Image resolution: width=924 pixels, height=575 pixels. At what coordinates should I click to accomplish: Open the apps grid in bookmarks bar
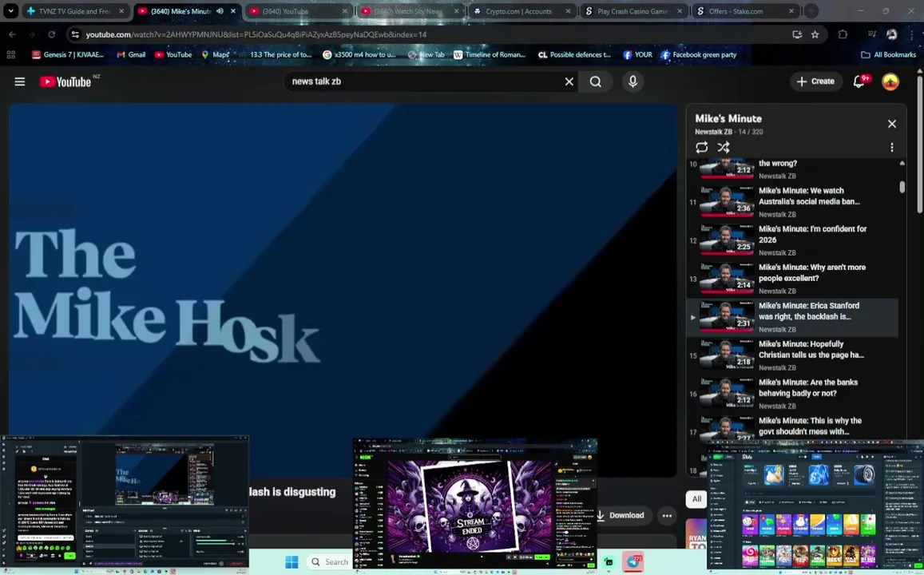pyautogui.click(x=10, y=55)
